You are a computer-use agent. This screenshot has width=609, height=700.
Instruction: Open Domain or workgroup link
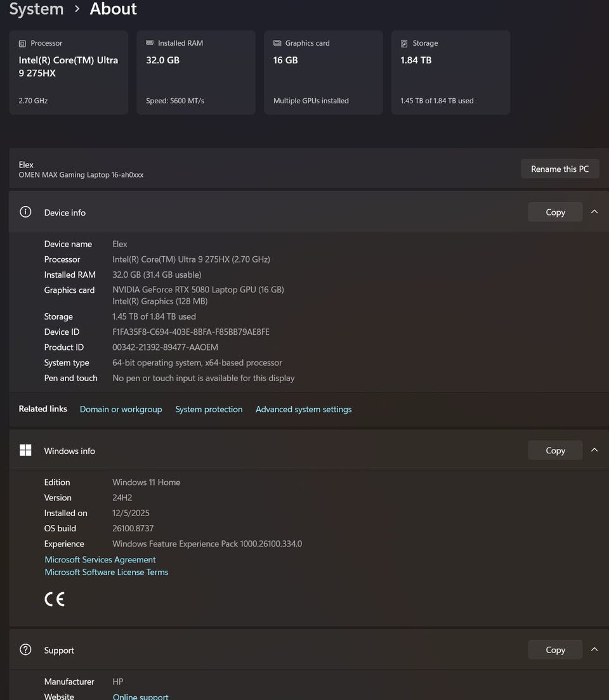(x=121, y=410)
